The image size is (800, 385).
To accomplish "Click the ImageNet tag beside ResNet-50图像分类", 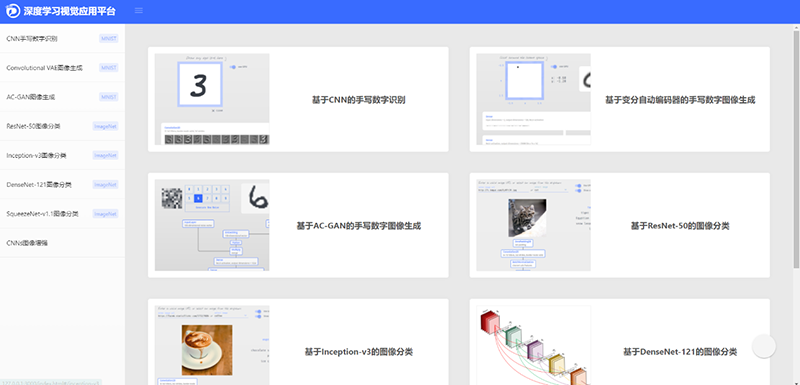I will [106, 126].
